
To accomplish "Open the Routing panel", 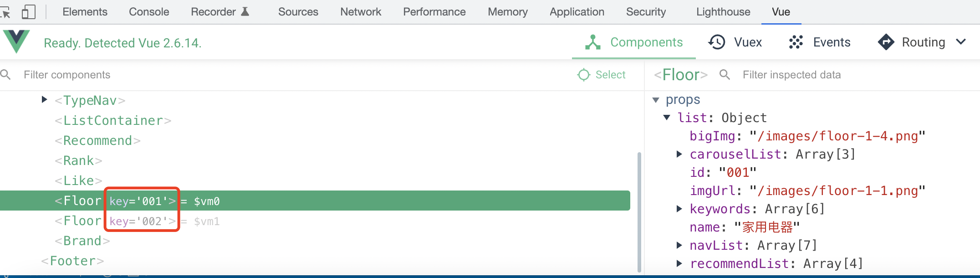I will coord(912,42).
